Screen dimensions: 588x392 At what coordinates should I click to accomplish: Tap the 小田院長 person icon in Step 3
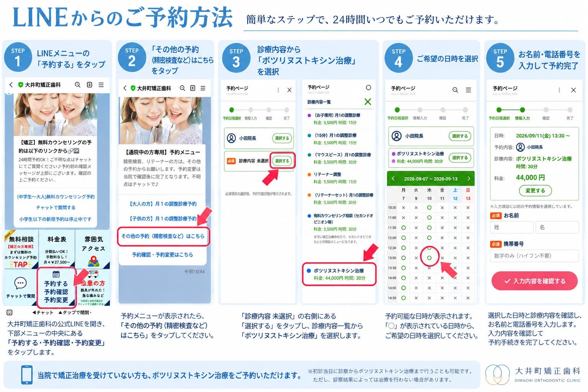click(x=231, y=138)
